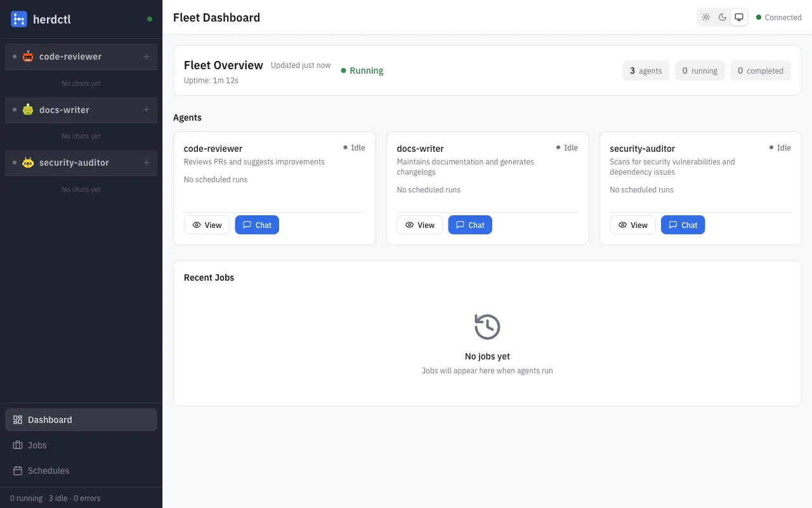The height and width of the screenshot is (508, 812).
Task: Open the Jobs briefcase icon in sidebar
Action: point(17,445)
